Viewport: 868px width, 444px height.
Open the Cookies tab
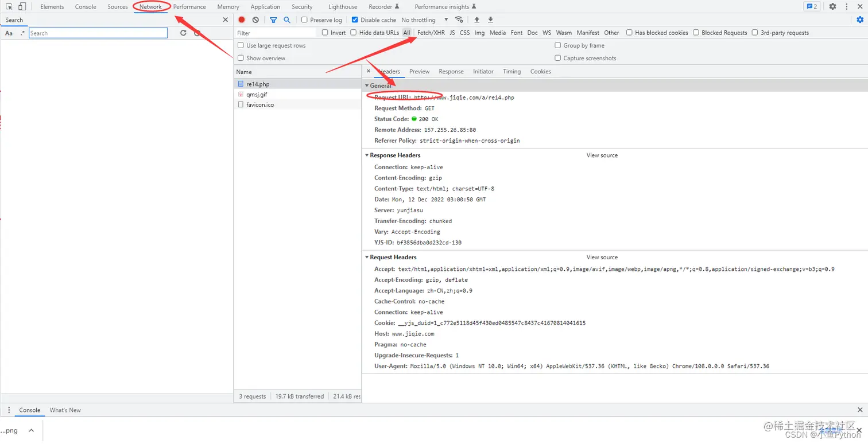click(x=541, y=71)
